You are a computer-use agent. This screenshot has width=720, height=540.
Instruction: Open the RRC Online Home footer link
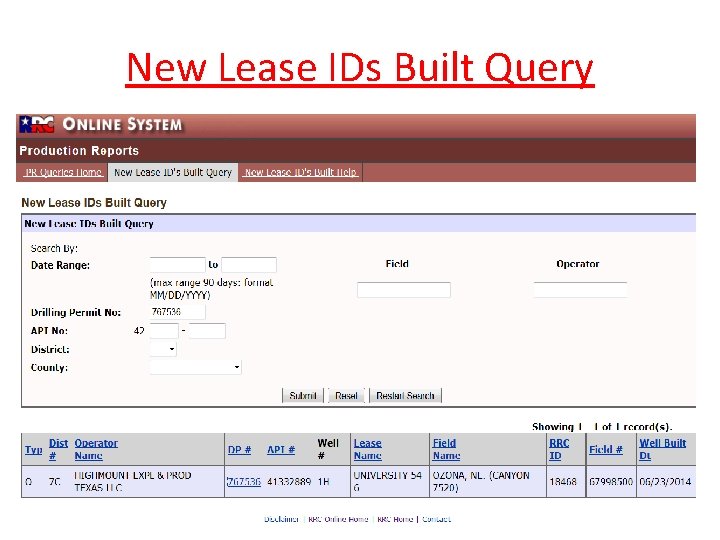(338, 519)
